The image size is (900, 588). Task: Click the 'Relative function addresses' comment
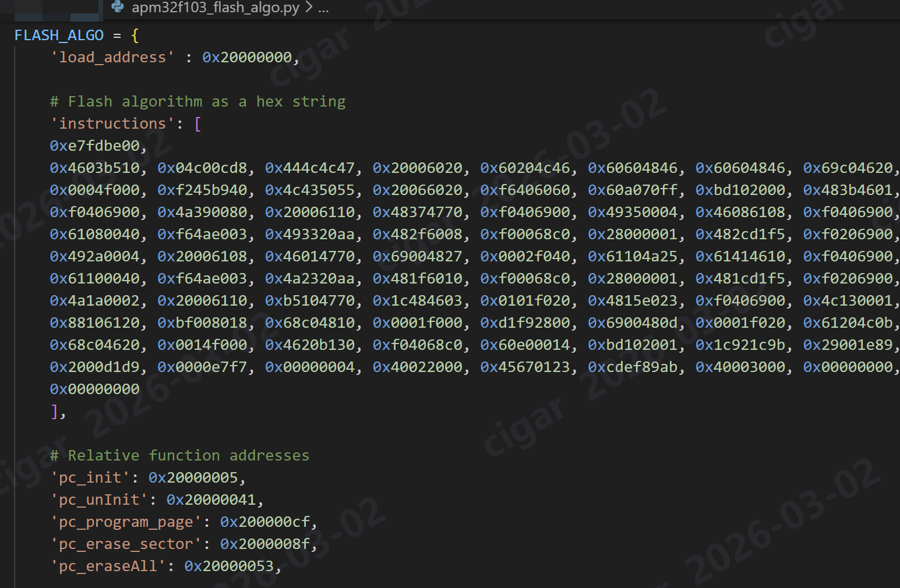click(179, 456)
